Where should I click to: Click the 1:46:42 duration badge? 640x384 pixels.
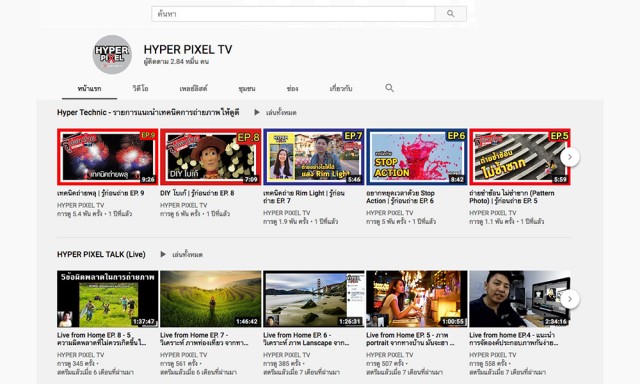point(247,321)
